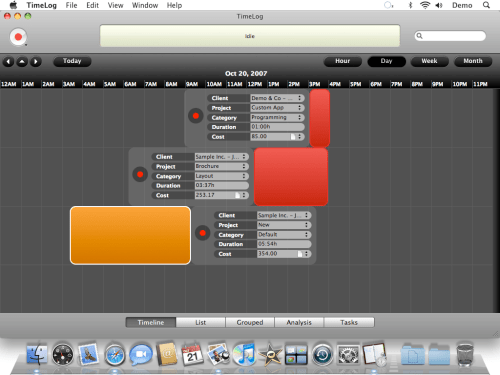
Task: Open the note icon beside cost 85.00
Action: (293, 137)
